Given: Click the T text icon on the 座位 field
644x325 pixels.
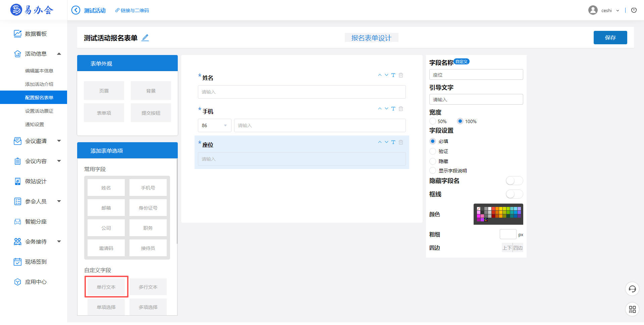Looking at the screenshot, I should tap(393, 142).
